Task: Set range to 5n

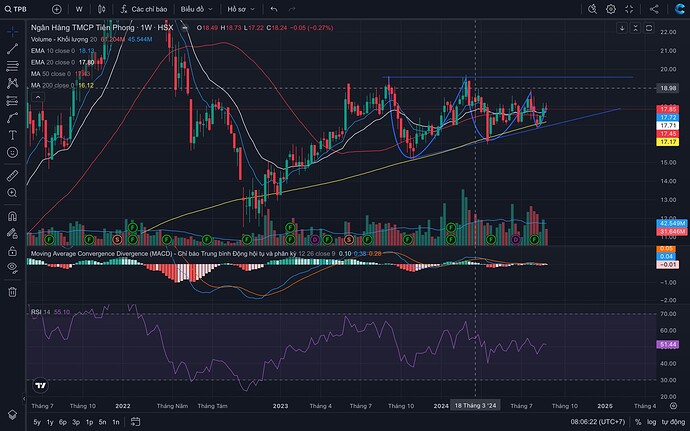Action: coord(103,422)
